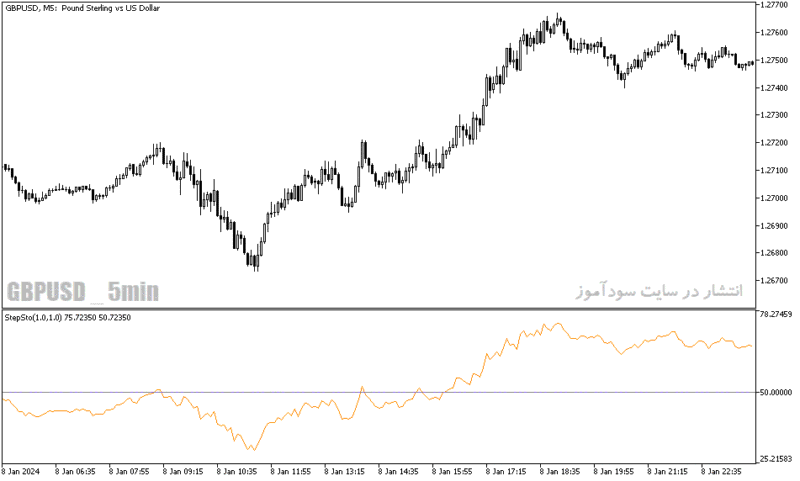Click the 8 Jan 22:35 time label
Screen dimensions: 800x481
click(721, 471)
